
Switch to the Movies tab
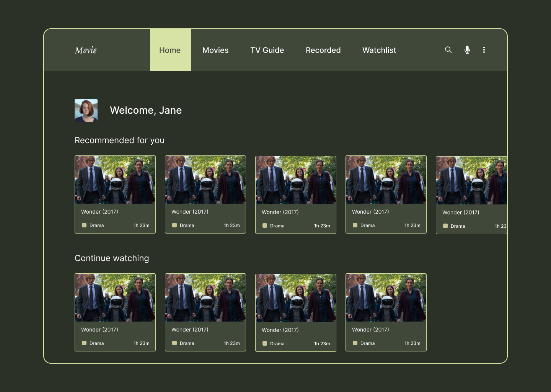point(215,50)
